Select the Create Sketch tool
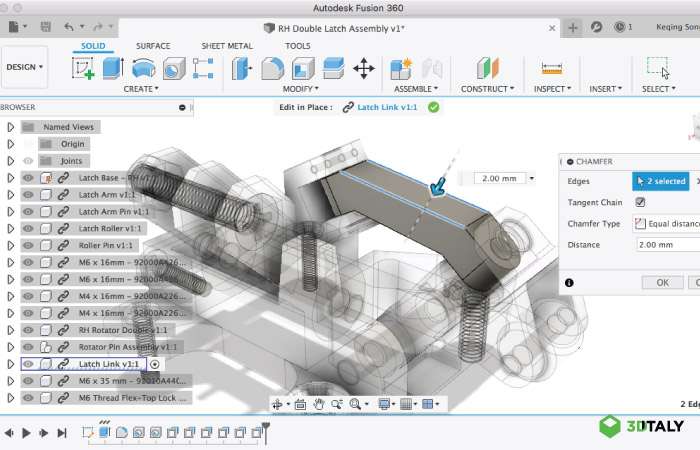The image size is (700, 450). pos(83,69)
